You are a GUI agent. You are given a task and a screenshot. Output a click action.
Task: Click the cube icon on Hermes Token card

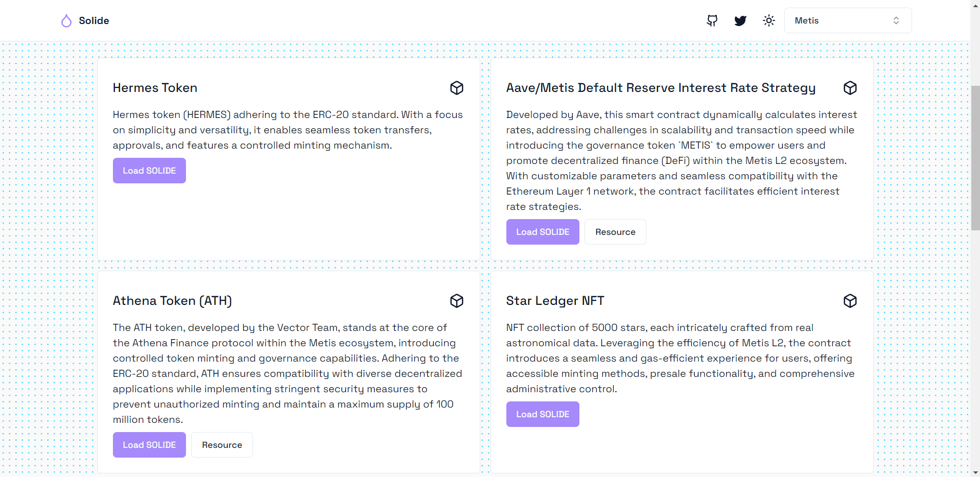coord(457,88)
